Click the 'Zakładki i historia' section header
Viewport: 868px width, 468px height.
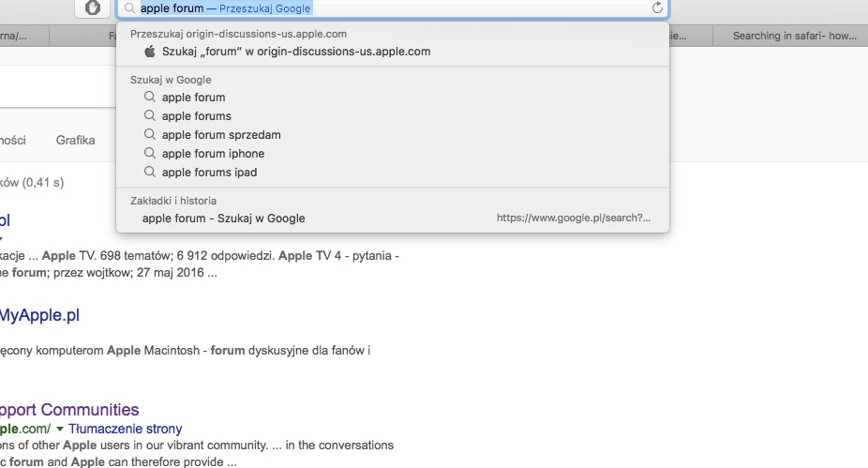click(173, 201)
